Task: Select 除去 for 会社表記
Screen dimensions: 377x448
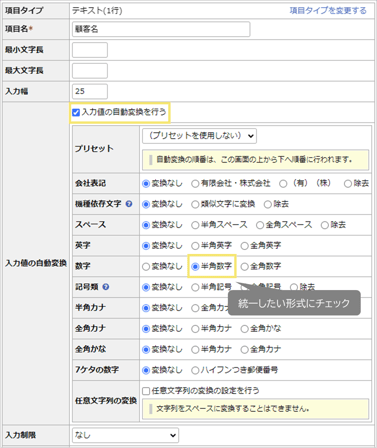Action: click(x=348, y=184)
